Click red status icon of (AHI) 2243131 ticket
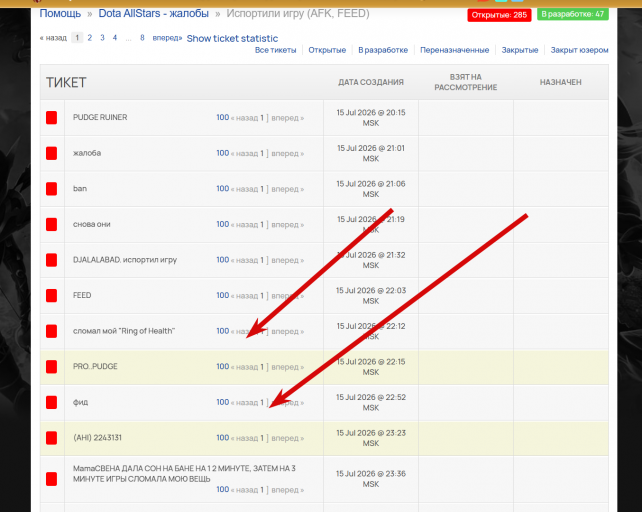 (51, 438)
